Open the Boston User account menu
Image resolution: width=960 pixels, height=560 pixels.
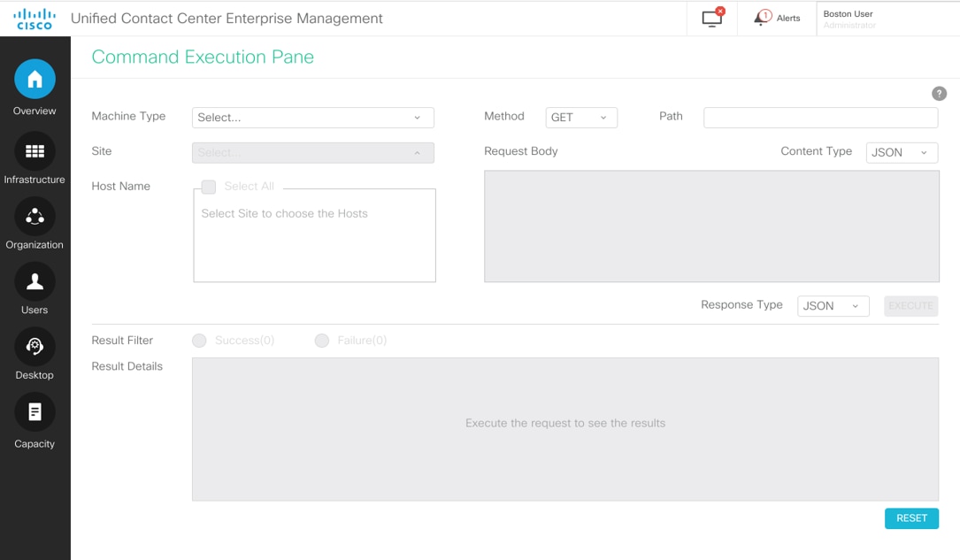tap(885, 19)
